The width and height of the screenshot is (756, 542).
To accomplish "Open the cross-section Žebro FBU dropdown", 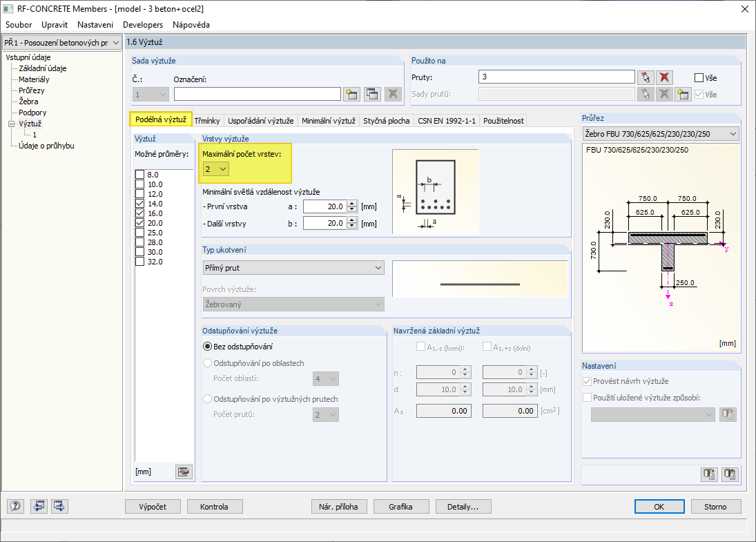I will click(661, 133).
